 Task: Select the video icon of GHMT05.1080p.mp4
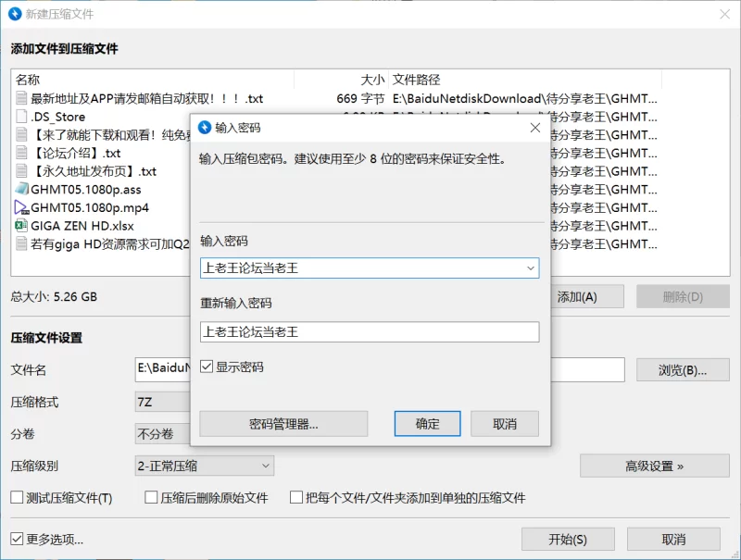click(21, 207)
